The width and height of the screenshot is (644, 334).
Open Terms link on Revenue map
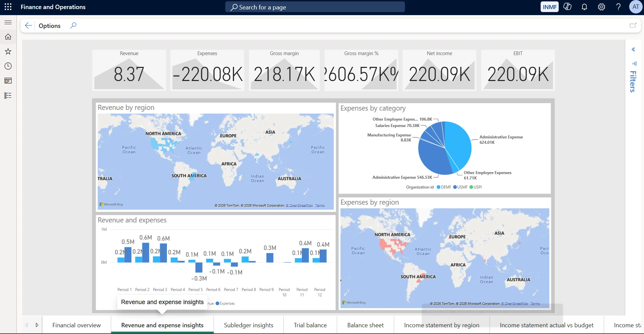point(320,206)
